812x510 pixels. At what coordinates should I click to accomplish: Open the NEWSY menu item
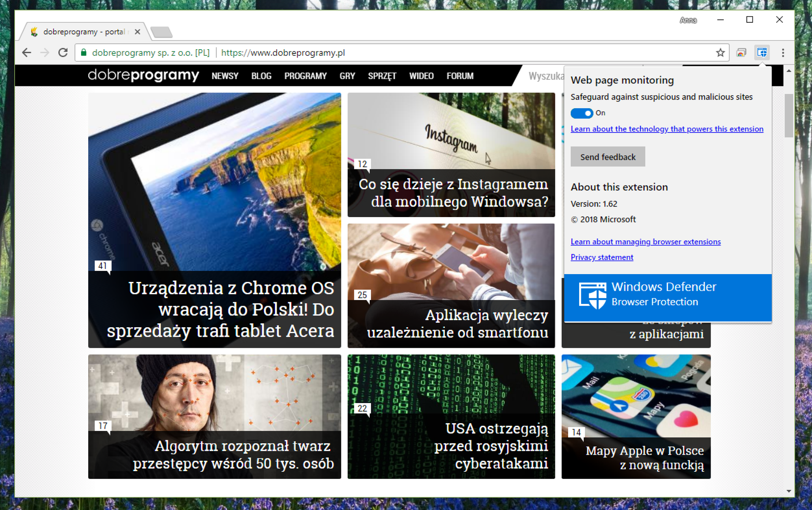point(225,76)
